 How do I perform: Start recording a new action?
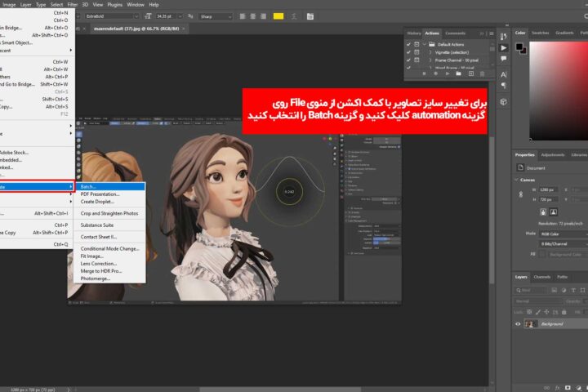[436, 73]
